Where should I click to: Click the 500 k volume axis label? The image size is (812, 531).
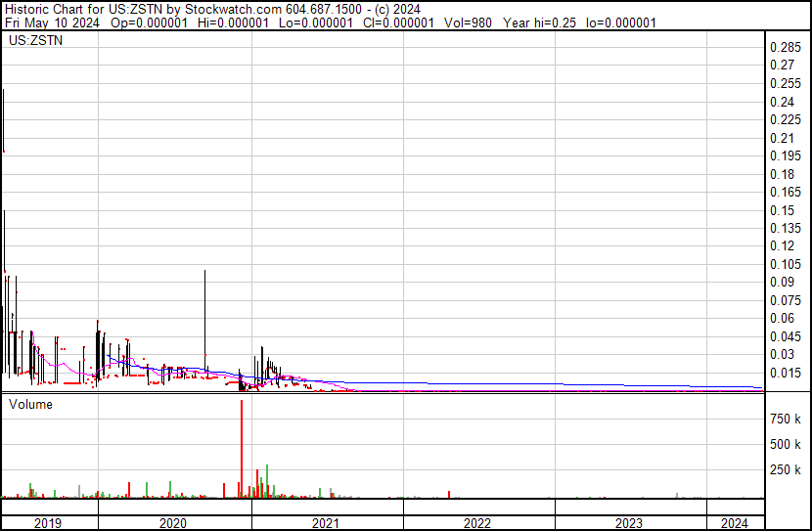786,444
